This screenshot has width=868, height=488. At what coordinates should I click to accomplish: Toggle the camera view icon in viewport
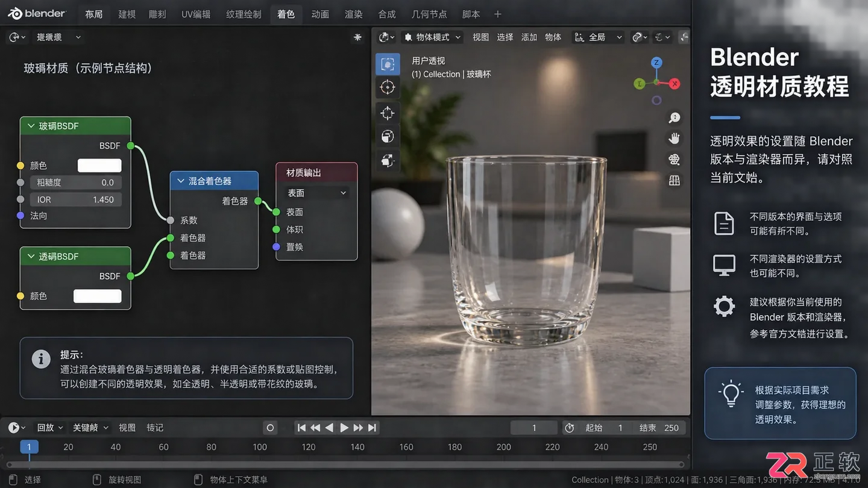click(x=675, y=159)
